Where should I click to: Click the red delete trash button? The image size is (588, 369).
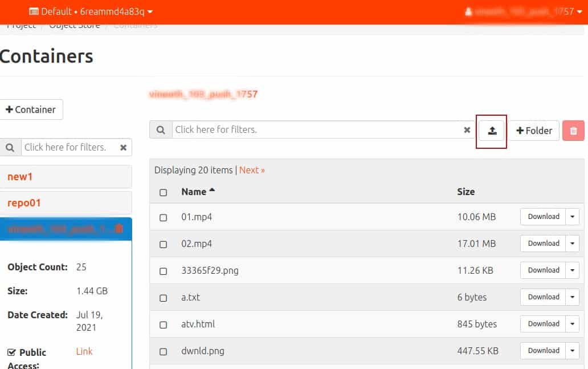click(573, 131)
